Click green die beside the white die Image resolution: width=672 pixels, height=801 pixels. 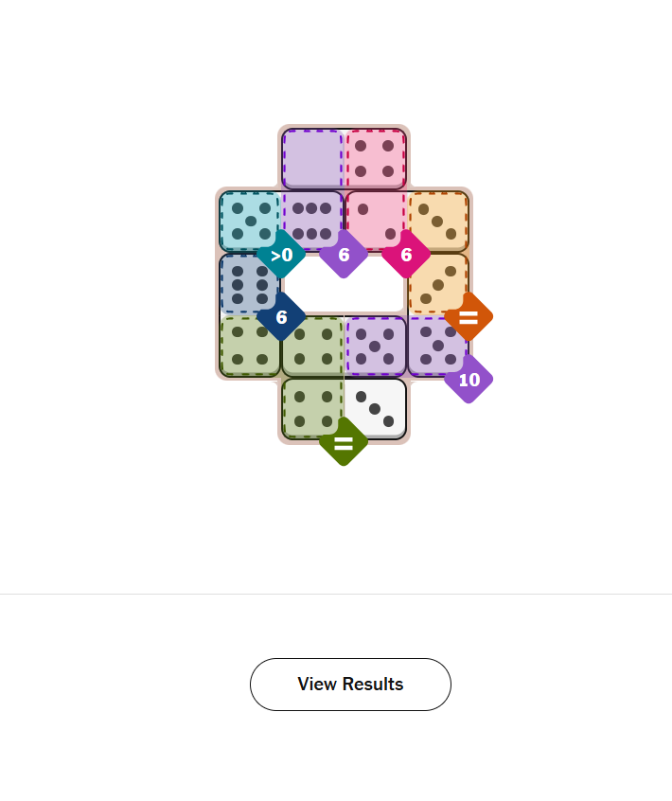click(x=312, y=409)
